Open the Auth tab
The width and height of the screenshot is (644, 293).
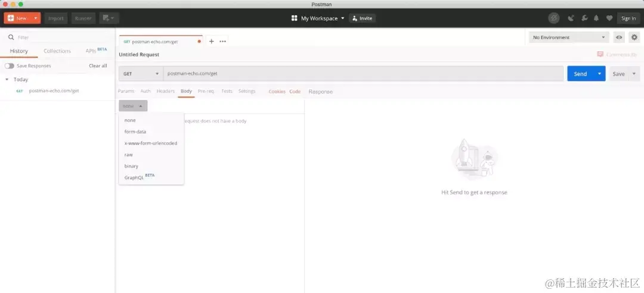[x=145, y=91]
